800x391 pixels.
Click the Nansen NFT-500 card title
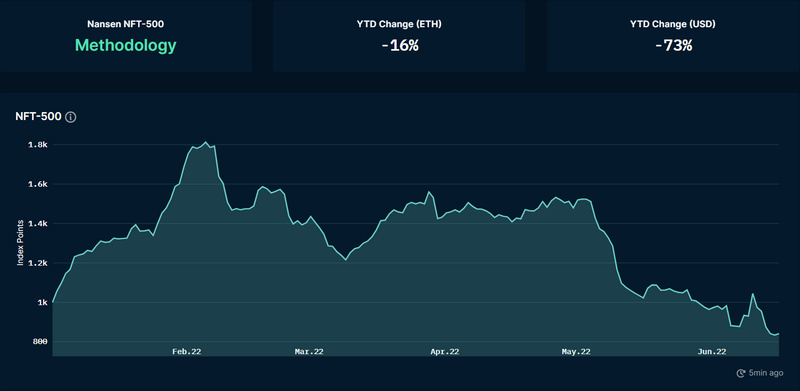(126, 24)
